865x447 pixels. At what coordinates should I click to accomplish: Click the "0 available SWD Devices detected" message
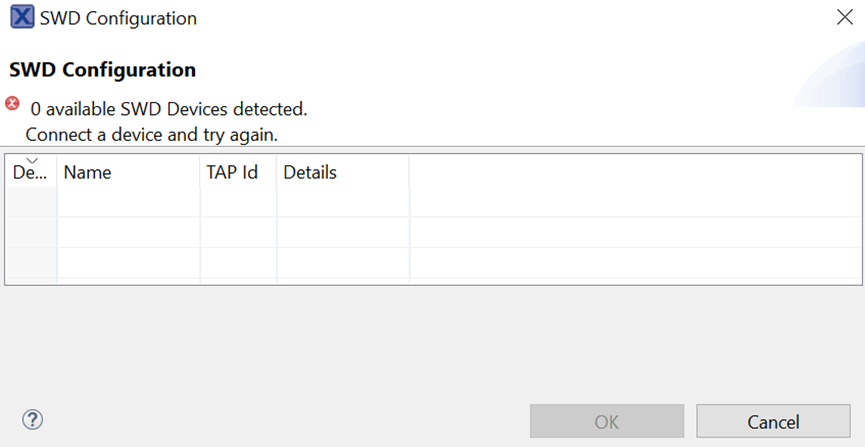tap(169, 108)
